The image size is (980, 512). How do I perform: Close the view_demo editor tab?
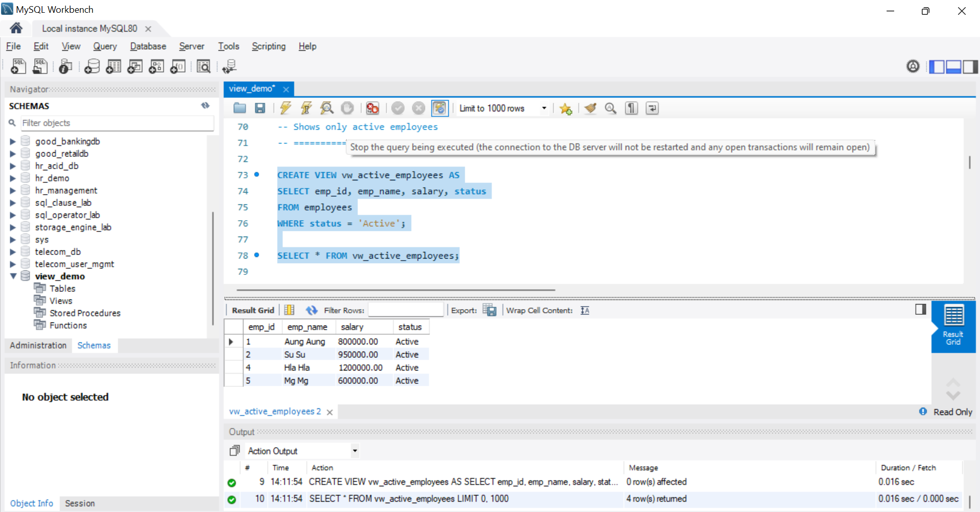286,89
